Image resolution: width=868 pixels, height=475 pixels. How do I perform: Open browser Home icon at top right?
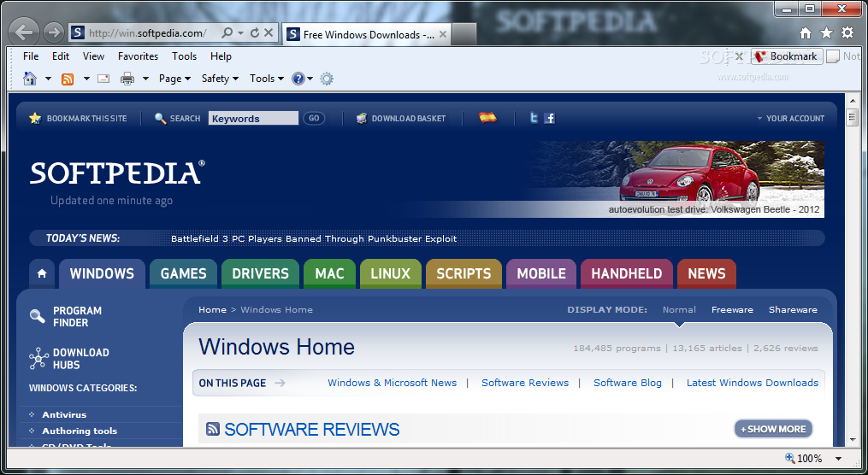[x=806, y=33]
